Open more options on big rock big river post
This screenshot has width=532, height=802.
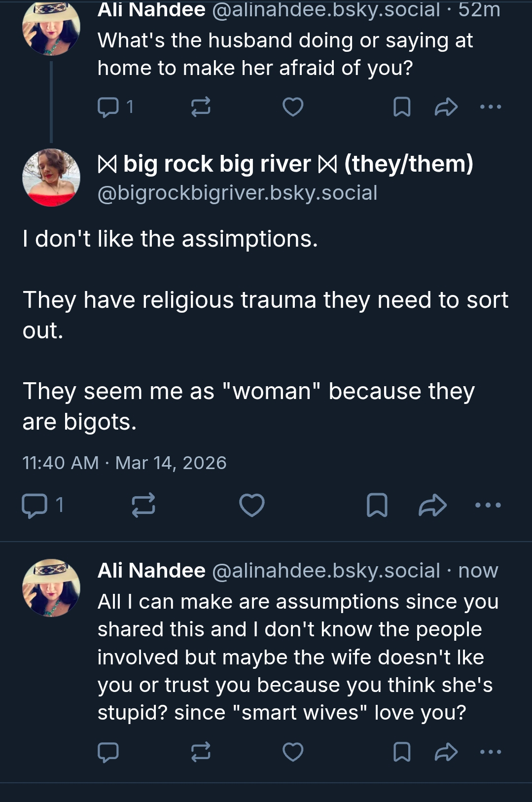point(488,506)
